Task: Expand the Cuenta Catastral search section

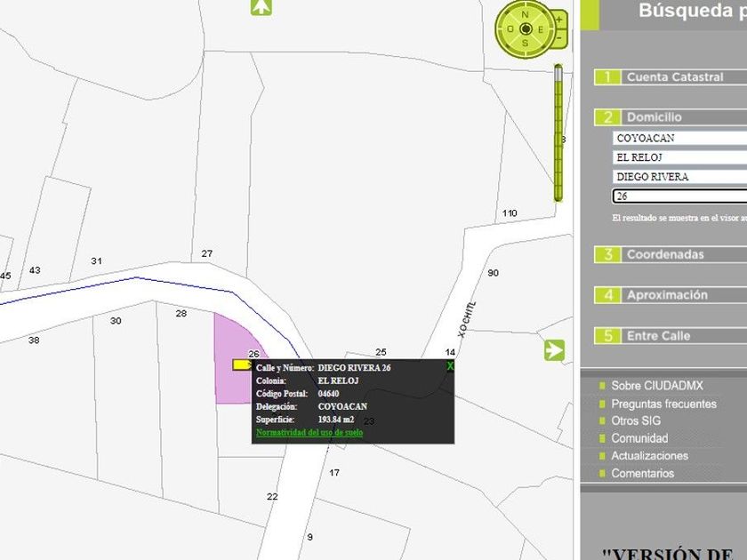Action: click(674, 77)
